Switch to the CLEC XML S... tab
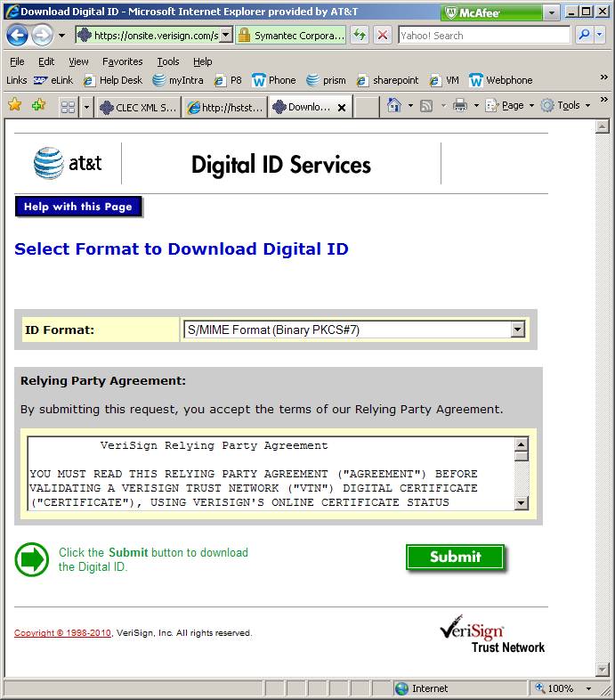Image resolution: width=615 pixels, height=700 pixels. point(138,107)
